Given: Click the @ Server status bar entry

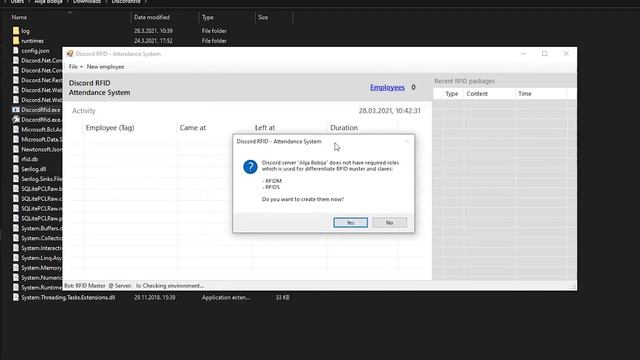Looking at the screenshot, I should [120, 286].
